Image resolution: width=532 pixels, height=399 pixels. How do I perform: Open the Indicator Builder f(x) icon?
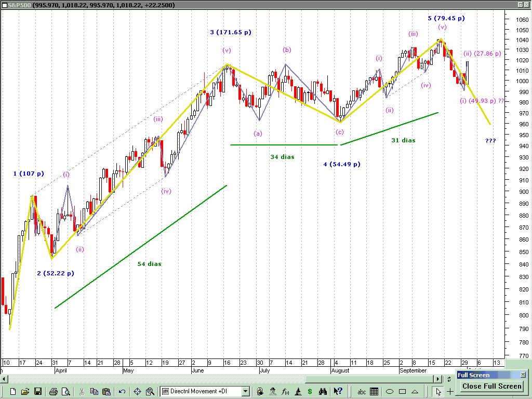pyautogui.click(x=285, y=392)
